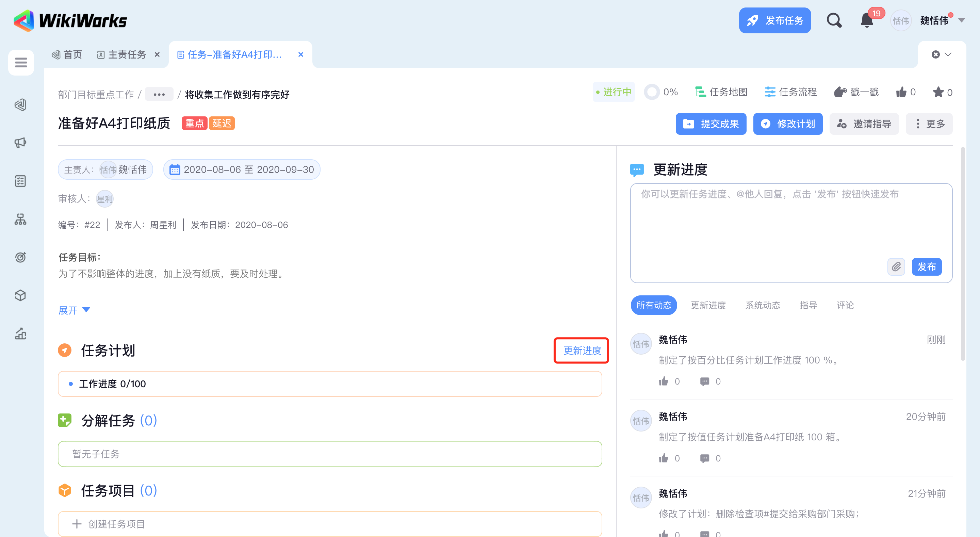Click the 提交成果 button

(x=710, y=124)
